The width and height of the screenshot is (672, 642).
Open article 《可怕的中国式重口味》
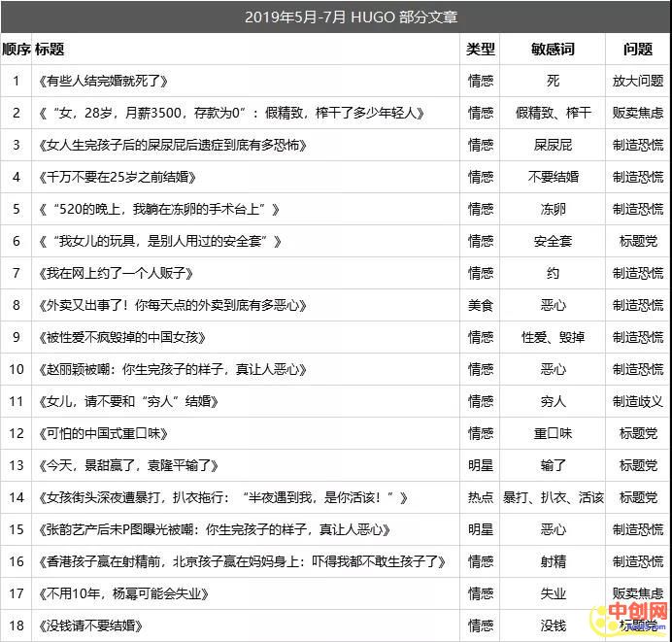[x=105, y=433]
